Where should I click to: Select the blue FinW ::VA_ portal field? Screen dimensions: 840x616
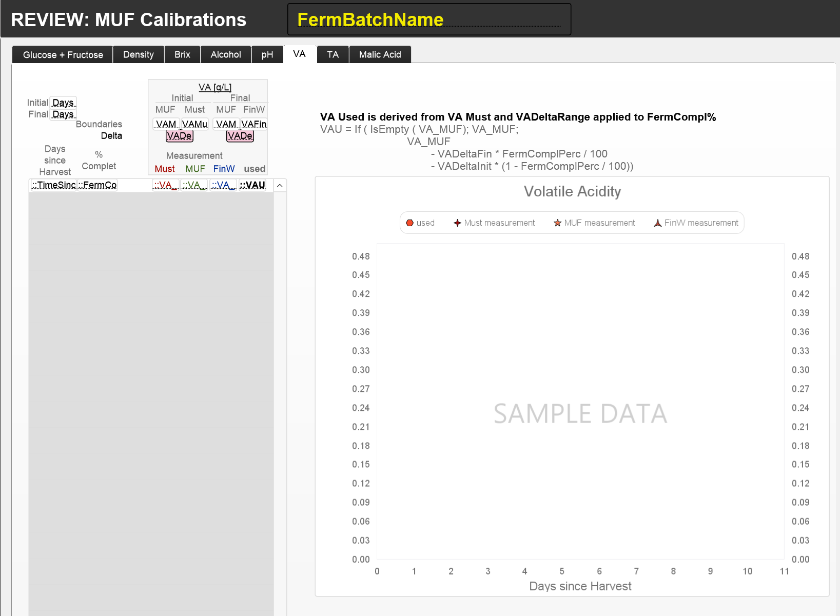223,185
